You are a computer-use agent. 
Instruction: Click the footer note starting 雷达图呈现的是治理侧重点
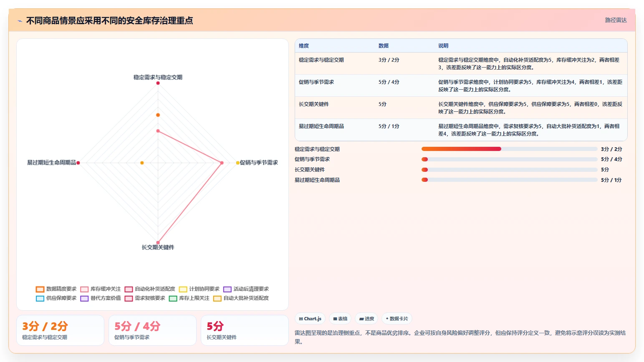tap(460, 337)
